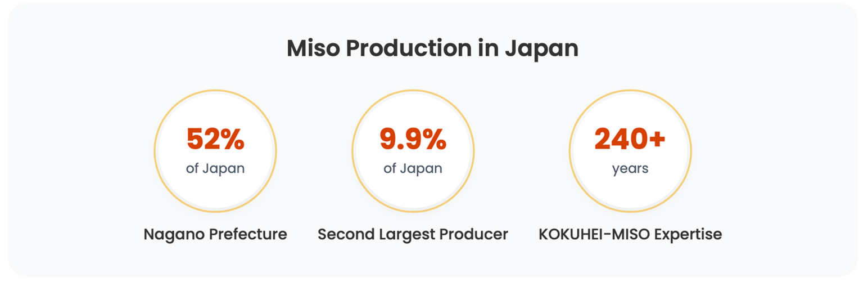Click the 9.9% figure text
This screenshot has width=868, height=286.
[413, 139]
